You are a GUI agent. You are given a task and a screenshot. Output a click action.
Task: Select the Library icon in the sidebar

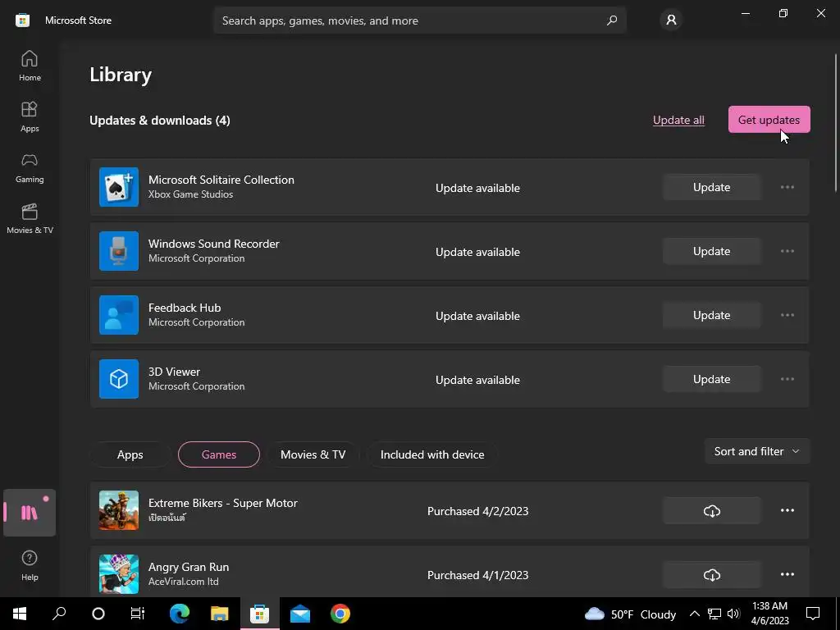point(30,513)
